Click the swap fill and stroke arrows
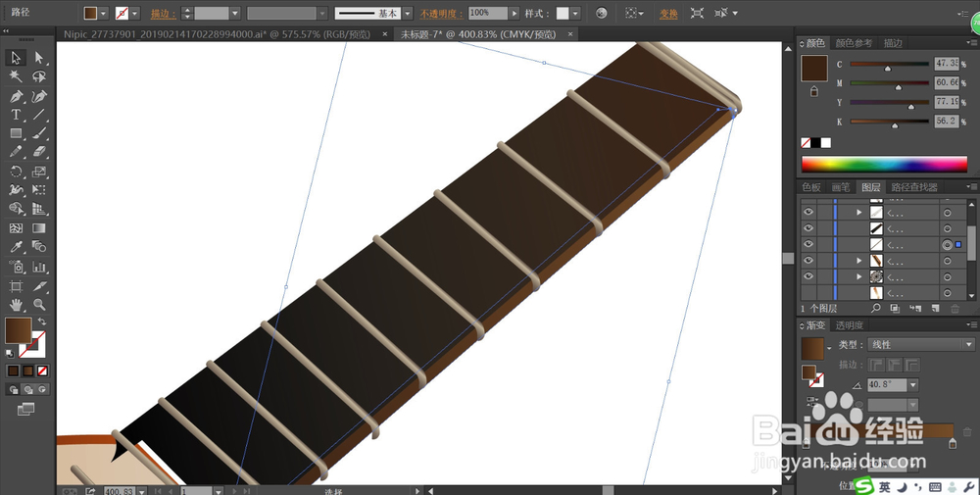980x495 pixels. (42, 322)
